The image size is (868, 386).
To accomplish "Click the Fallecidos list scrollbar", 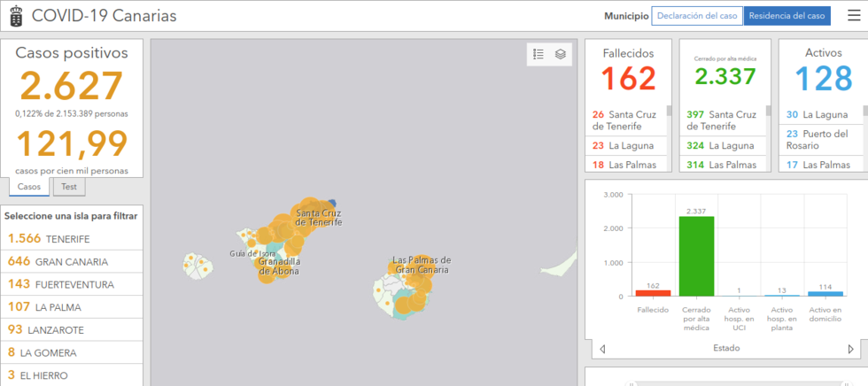I will [669, 112].
